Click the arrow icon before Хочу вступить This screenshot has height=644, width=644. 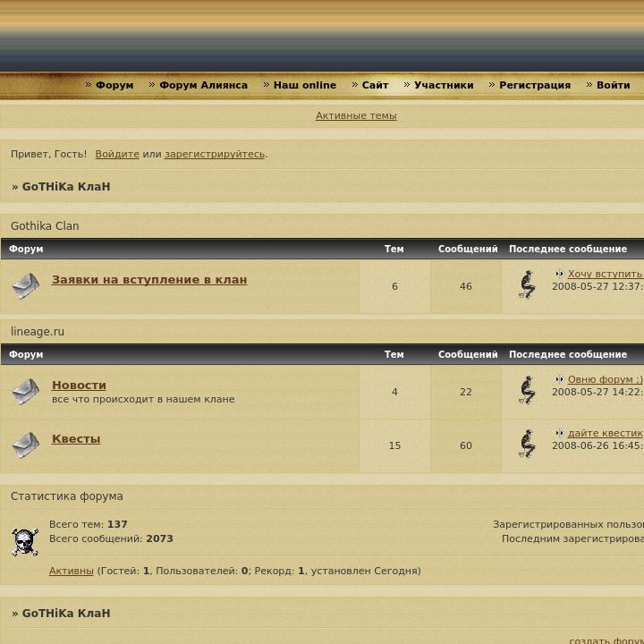[560, 274]
